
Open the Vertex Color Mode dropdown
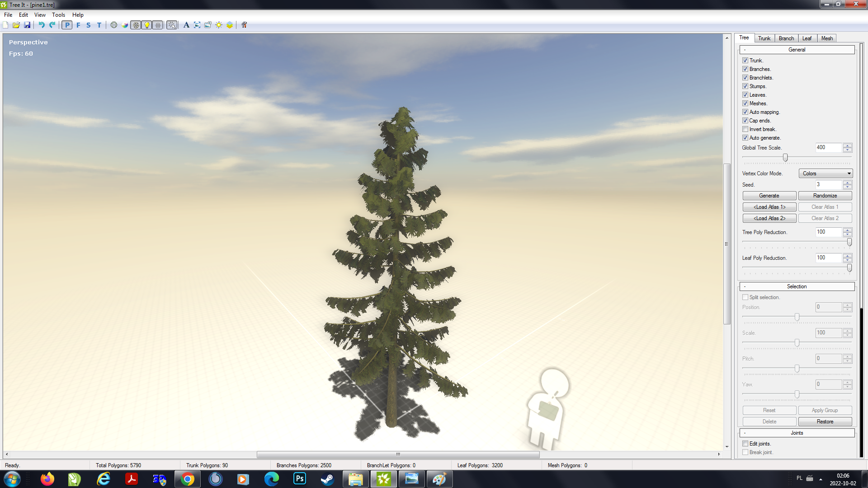coord(826,173)
